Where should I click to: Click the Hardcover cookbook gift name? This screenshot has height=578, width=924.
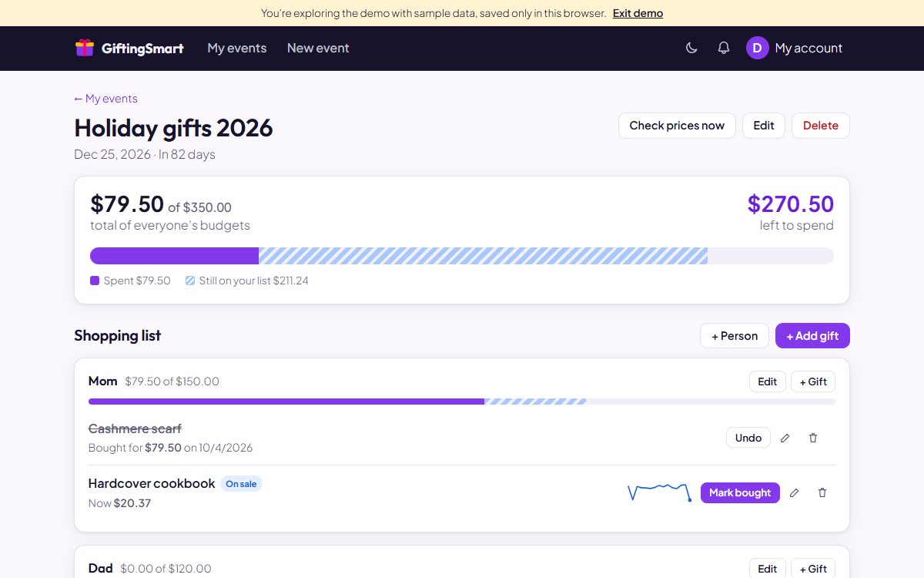152,483
